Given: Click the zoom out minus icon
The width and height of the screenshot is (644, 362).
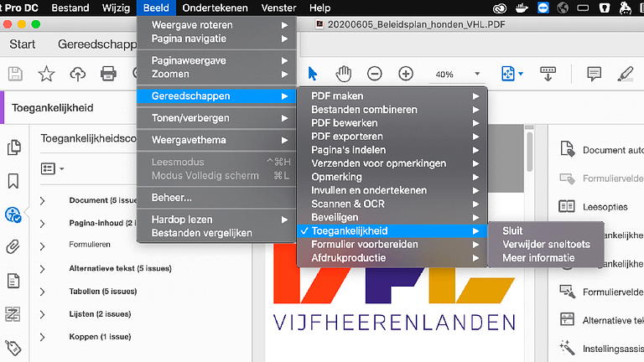Looking at the screenshot, I should [375, 74].
